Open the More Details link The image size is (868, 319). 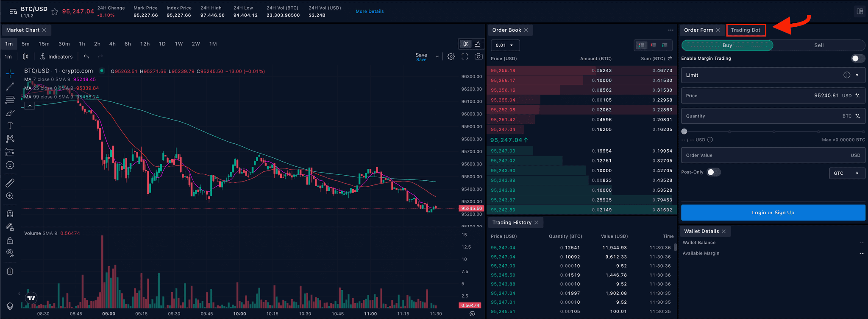coord(370,11)
